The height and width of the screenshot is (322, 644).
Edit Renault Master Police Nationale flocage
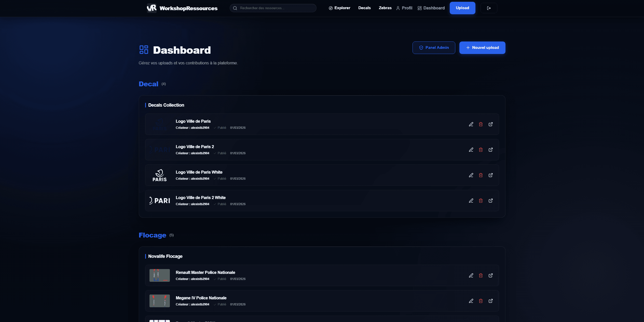(471, 275)
